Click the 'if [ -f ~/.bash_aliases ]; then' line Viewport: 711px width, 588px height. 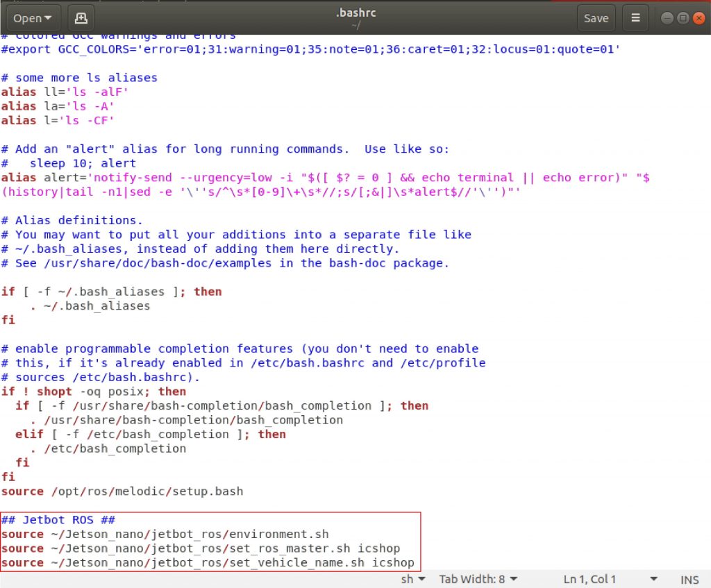(112, 292)
